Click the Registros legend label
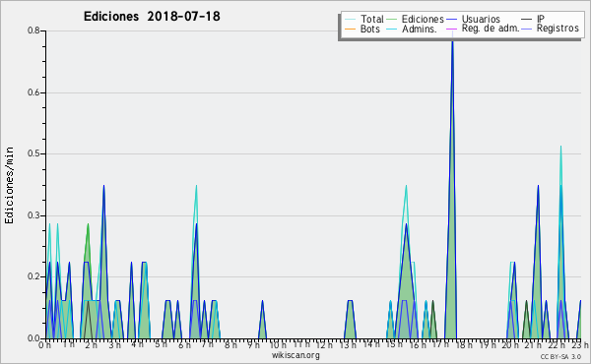This screenshot has width=591, height=364. pos(558,29)
